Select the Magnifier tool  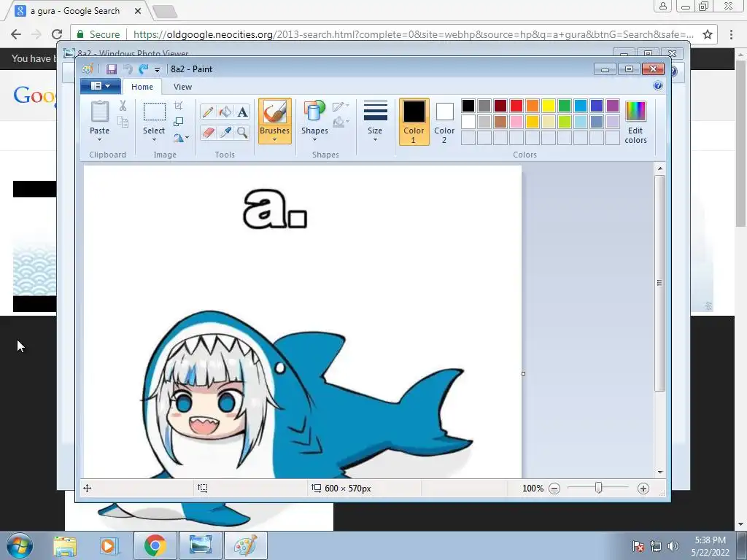[x=242, y=132]
